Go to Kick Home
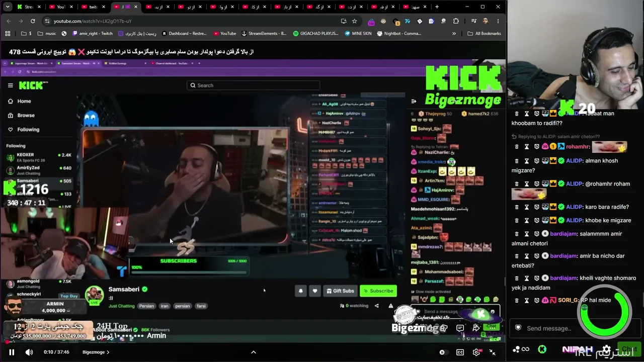This screenshot has width=644, height=362. click(19, 101)
